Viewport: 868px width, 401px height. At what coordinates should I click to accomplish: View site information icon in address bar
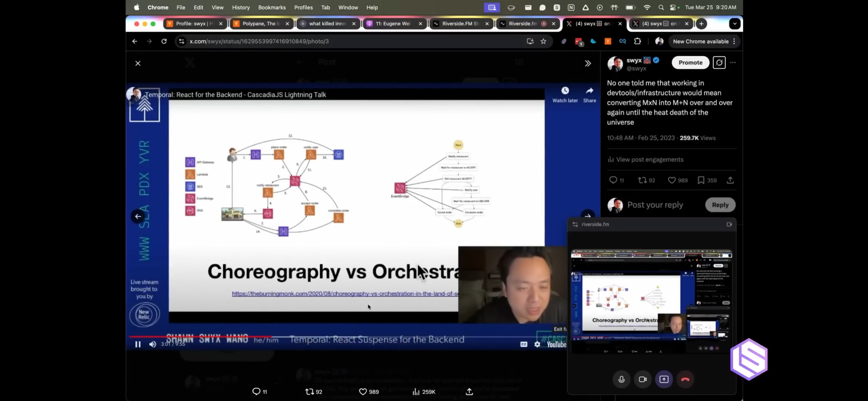(182, 41)
